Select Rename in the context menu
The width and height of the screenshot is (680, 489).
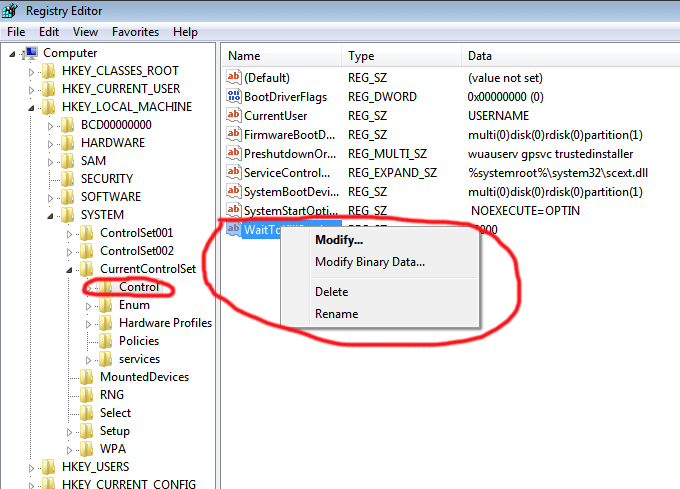(336, 314)
